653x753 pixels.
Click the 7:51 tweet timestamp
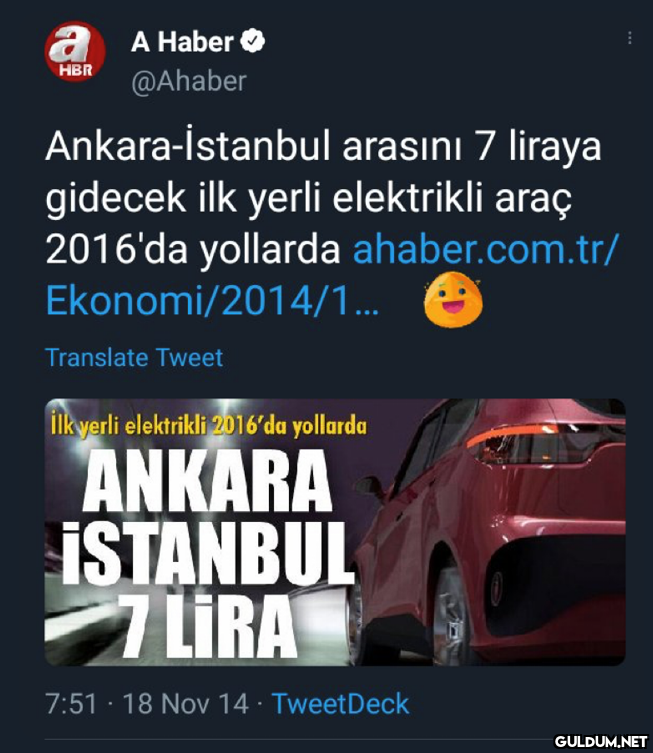pyautogui.click(x=72, y=704)
